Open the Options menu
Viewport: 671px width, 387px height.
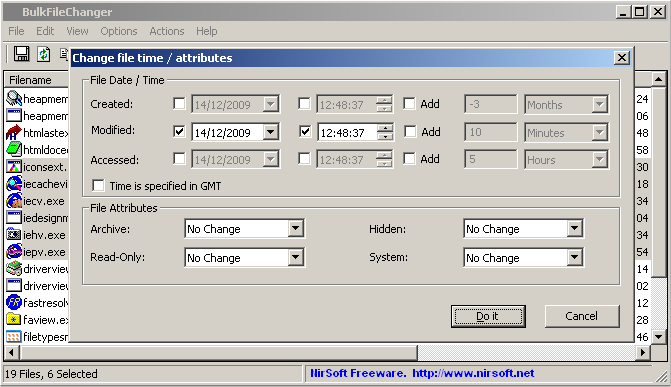click(x=119, y=31)
